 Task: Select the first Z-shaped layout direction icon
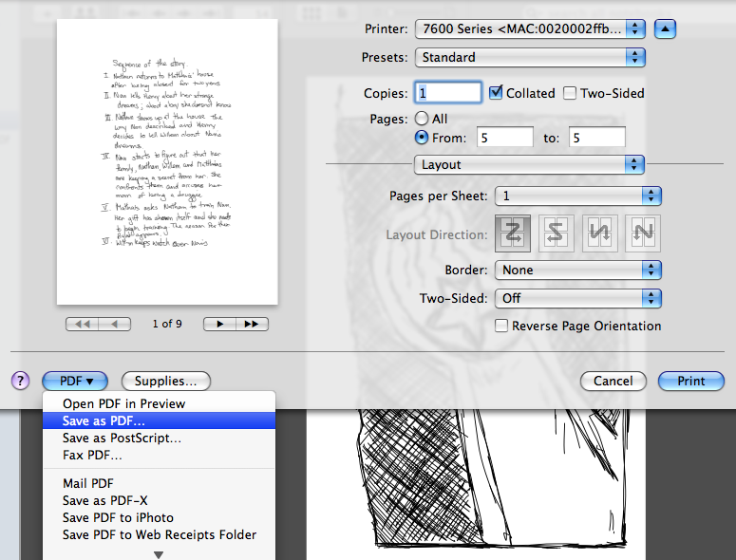[x=513, y=233]
